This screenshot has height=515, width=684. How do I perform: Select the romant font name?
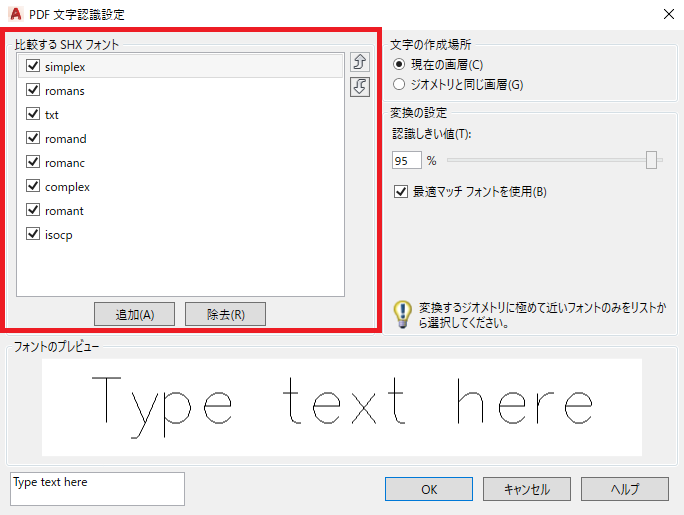click(x=64, y=211)
